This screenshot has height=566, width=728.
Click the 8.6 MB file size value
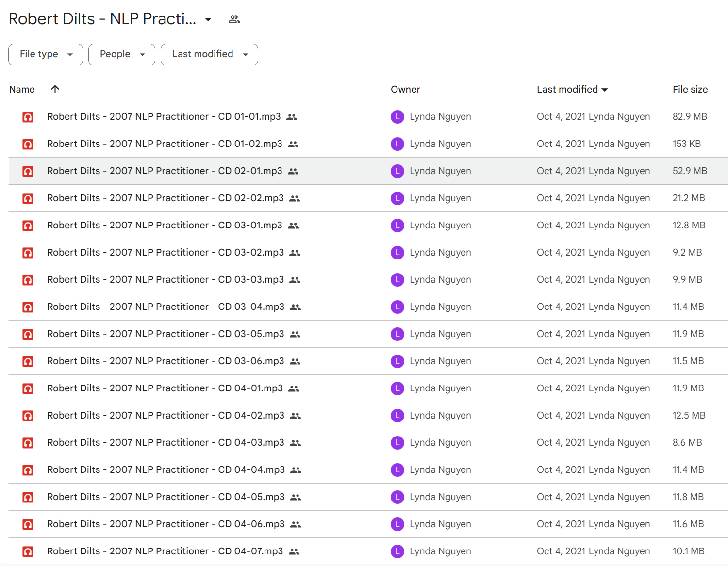[x=687, y=442]
